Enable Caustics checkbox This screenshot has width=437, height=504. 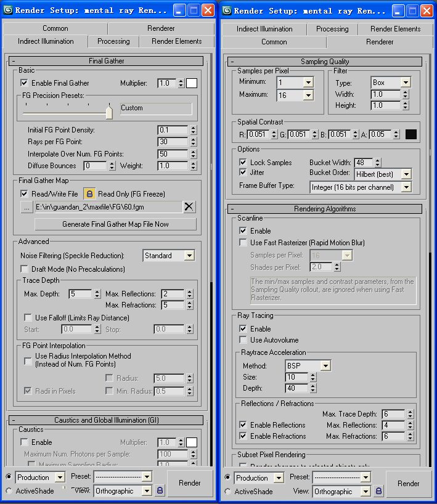click(x=24, y=442)
